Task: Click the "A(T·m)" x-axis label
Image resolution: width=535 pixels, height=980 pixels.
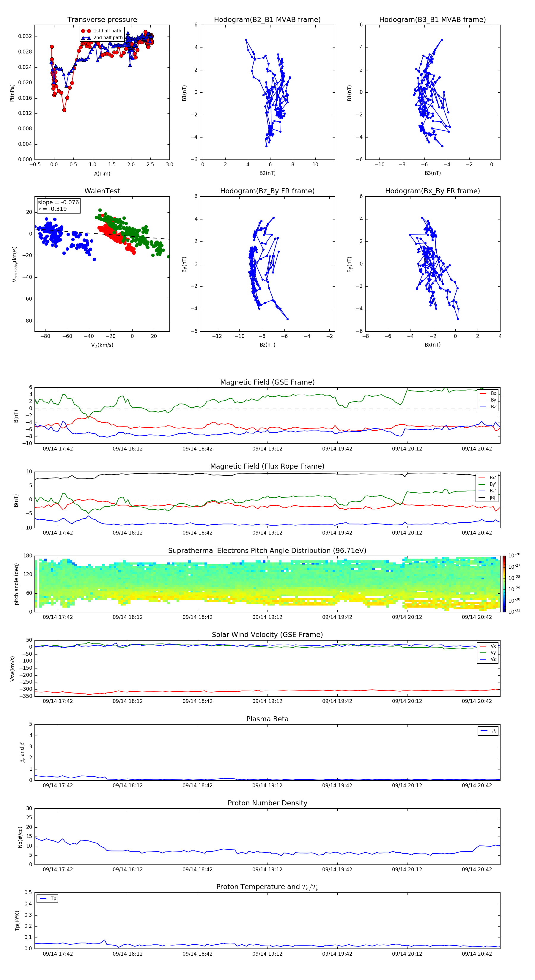Action: click(x=102, y=174)
